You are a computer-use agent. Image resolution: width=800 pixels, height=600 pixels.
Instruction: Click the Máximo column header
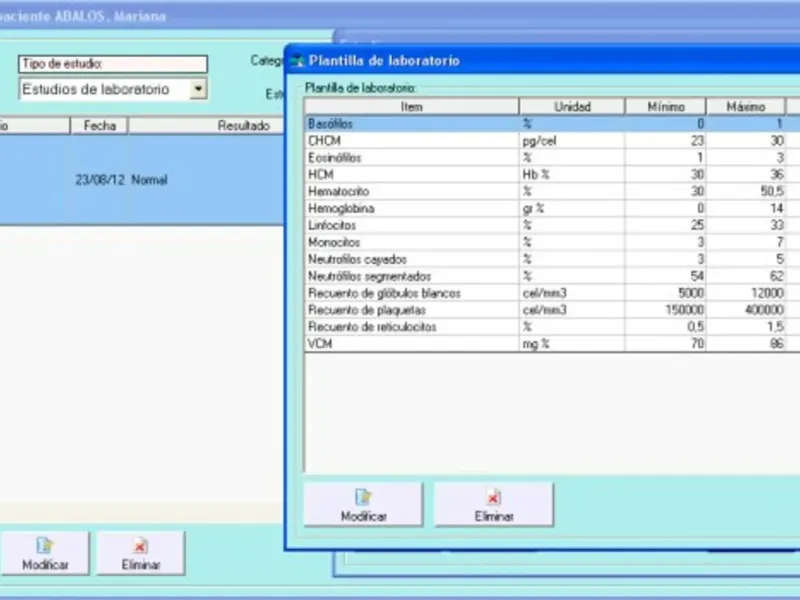pyautogui.click(x=745, y=107)
